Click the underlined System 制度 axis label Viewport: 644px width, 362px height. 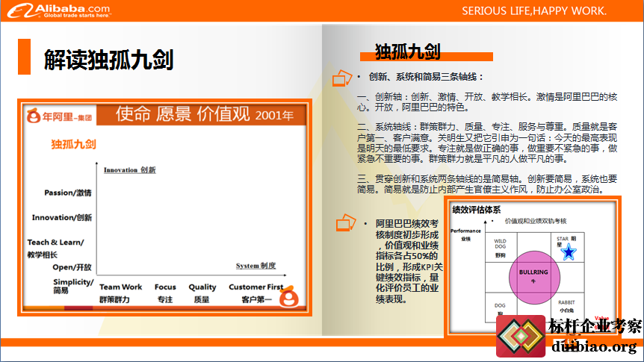(x=256, y=266)
